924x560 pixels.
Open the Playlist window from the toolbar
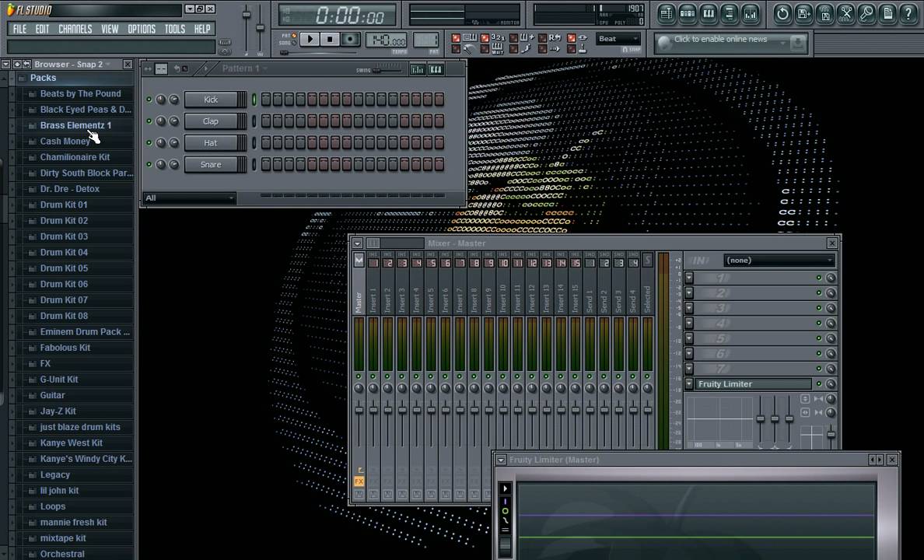(x=667, y=13)
